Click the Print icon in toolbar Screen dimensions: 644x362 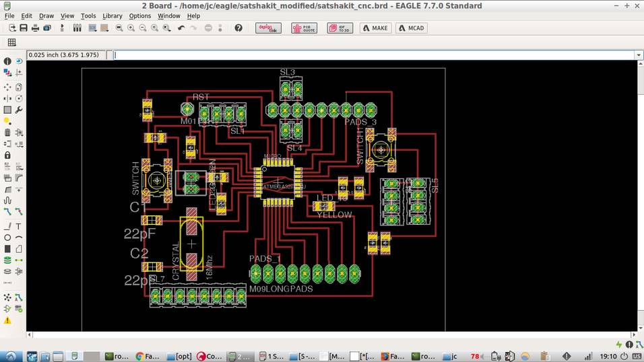click(x=35, y=28)
